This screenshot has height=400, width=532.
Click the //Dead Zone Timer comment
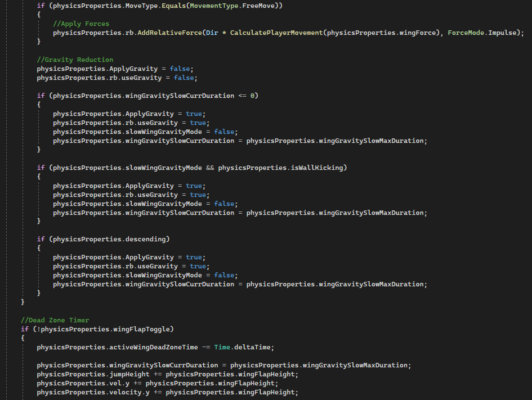55,320
